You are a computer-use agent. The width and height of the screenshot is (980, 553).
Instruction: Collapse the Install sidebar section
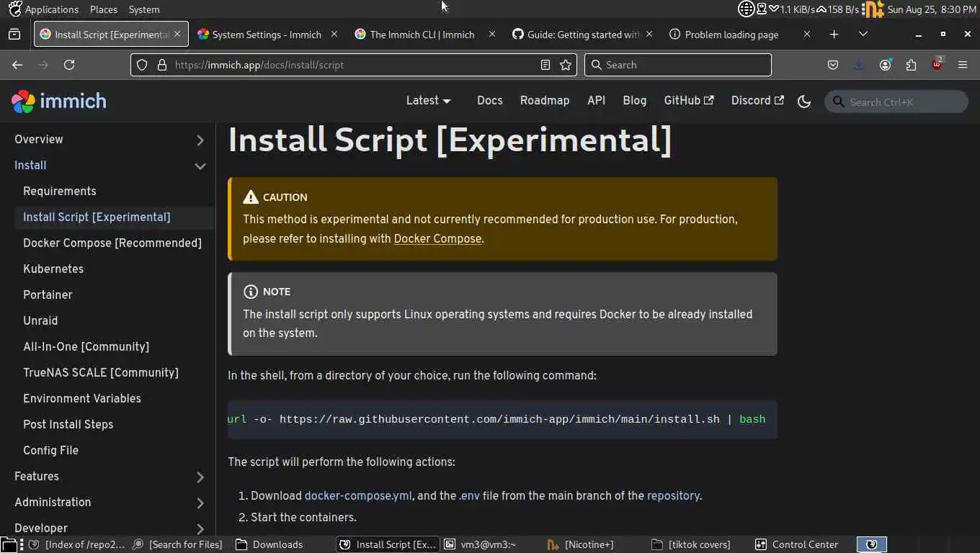tap(200, 166)
